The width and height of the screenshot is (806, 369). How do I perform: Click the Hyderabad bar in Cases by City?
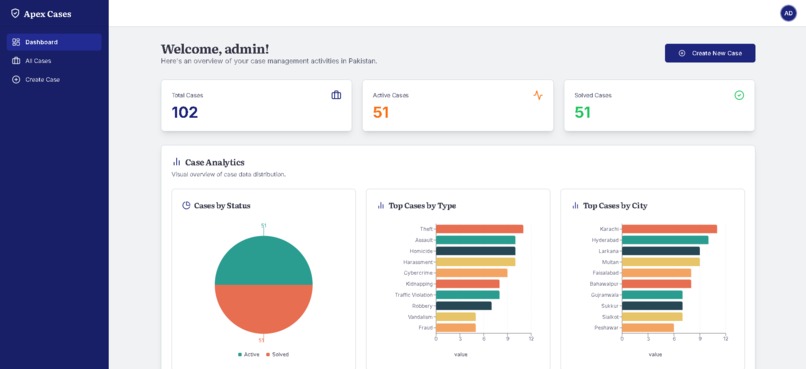[x=665, y=240]
